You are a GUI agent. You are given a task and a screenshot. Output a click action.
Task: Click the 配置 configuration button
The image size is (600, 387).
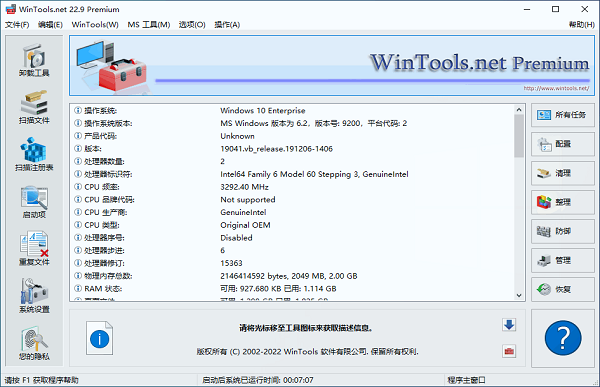tap(562, 144)
